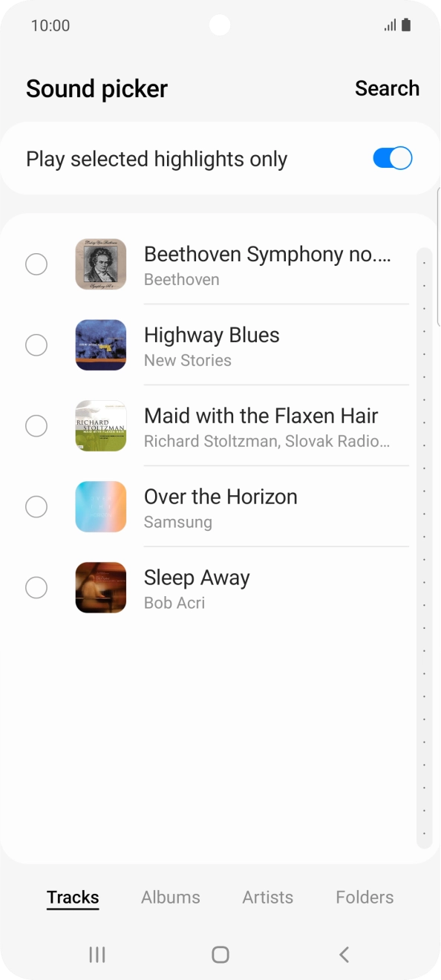The image size is (441, 980).
Task: Tap the Over the Horizon album art
Action: pyautogui.click(x=100, y=506)
